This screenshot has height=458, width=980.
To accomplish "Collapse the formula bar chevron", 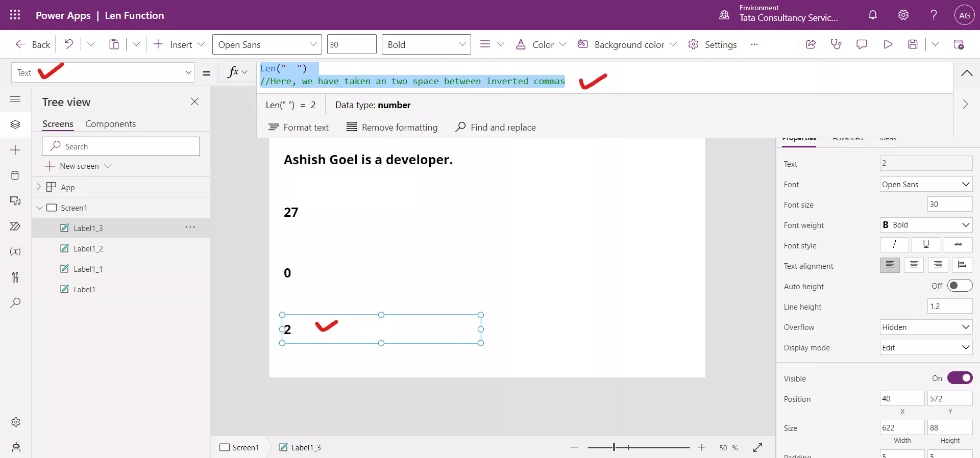I will tap(966, 73).
